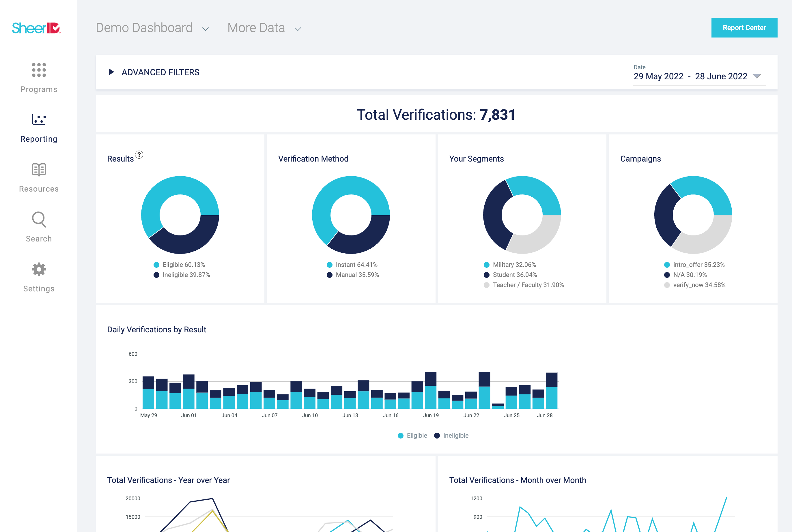This screenshot has width=792, height=532.
Task: Toggle the Eligible series in Daily Verifications legend
Action: [x=412, y=435]
